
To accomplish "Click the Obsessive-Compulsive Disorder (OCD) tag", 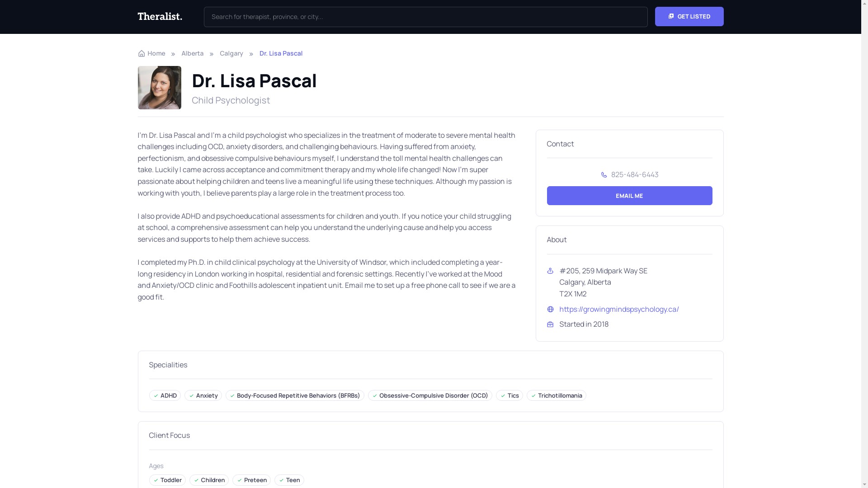I will tap(429, 396).
